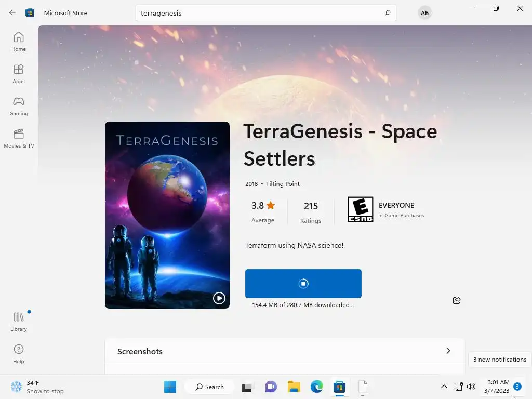Stop the download in progress

click(303, 284)
